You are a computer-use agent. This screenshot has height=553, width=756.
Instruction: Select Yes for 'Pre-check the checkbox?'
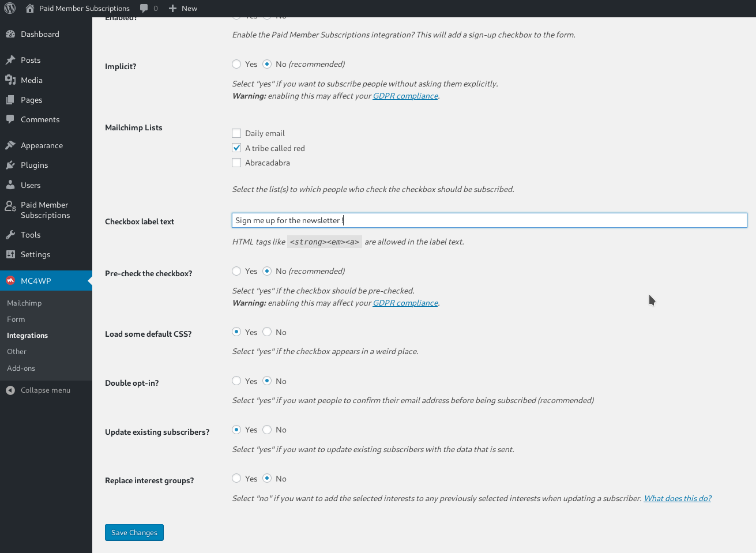tap(236, 271)
